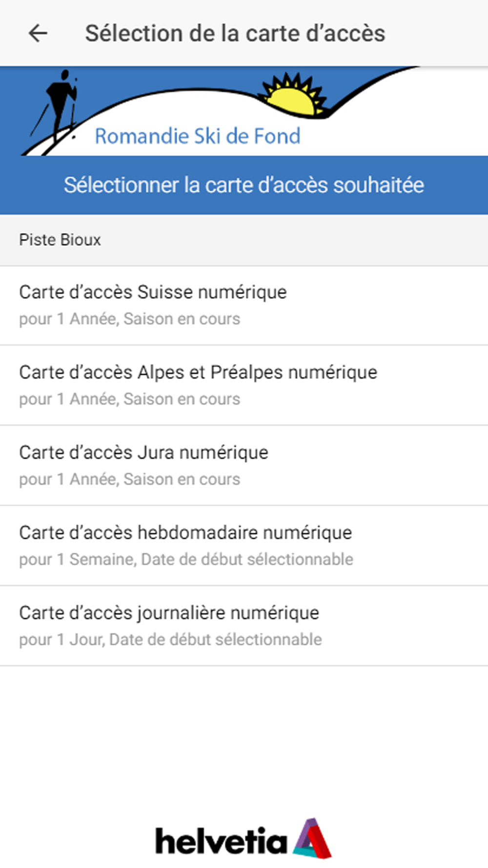Click the Sélection de la carte d'accès title
Screen dimensions: 488x868
(x=235, y=33)
